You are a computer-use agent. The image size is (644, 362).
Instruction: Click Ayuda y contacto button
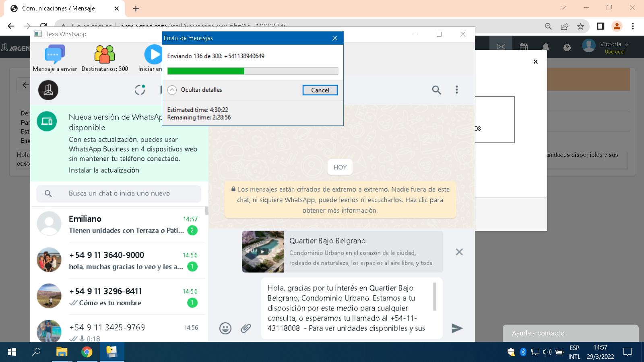(570, 333)
